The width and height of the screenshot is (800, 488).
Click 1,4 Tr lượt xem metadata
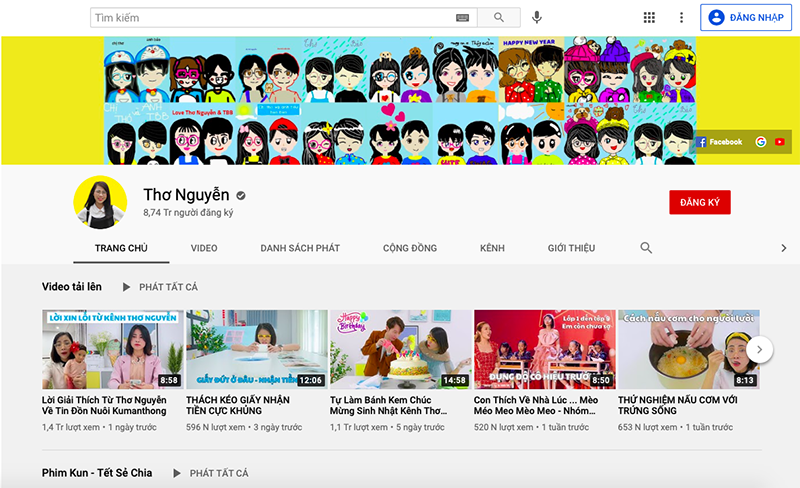[x=71, y=427]
